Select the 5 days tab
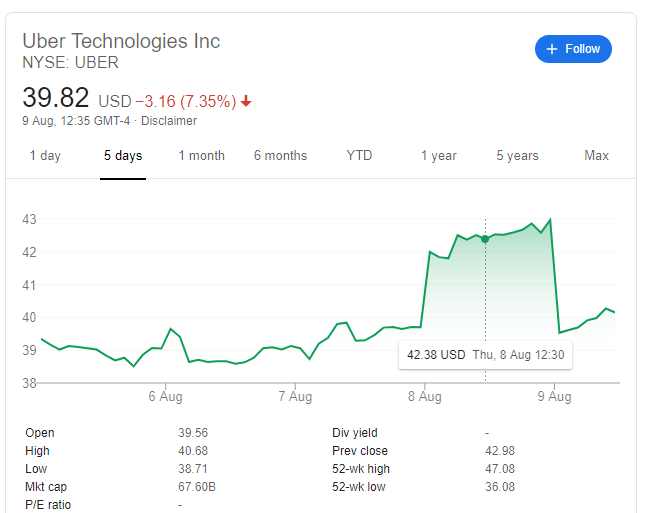The width and height of the screenshot is (661, 513). tap(123, 156)
